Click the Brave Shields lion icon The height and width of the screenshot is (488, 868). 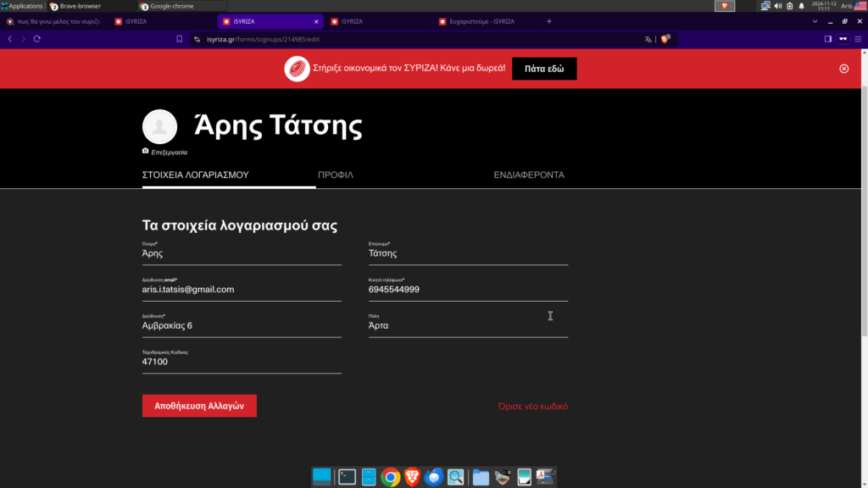(665, 39)
